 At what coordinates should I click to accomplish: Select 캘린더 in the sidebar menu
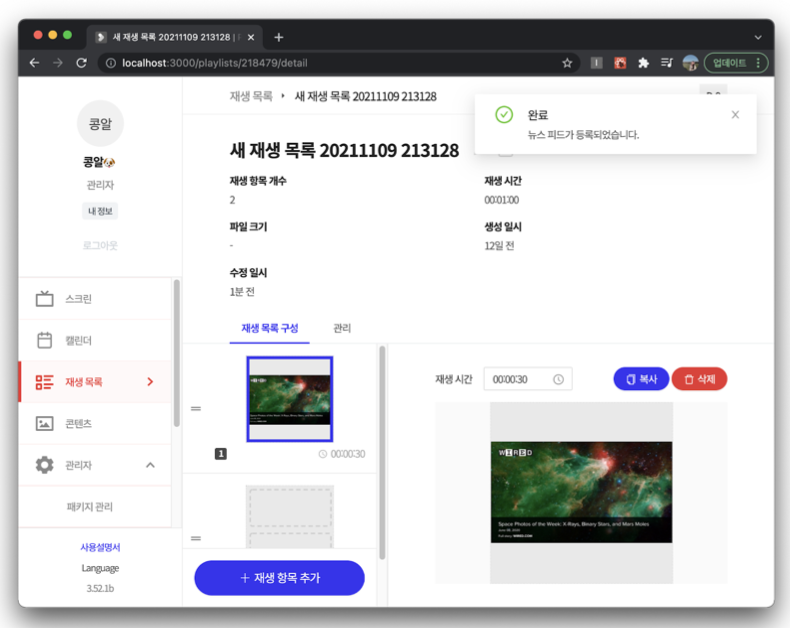95,340
